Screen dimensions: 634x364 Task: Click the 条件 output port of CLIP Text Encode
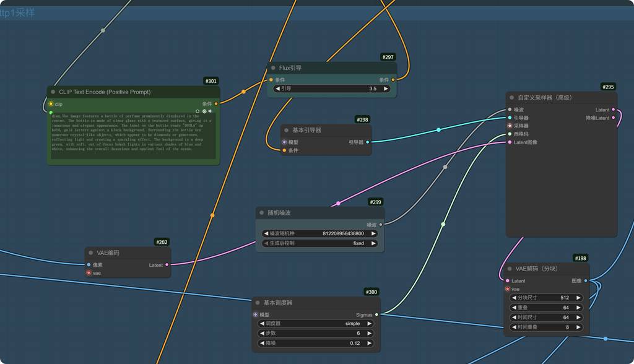pyautogui.click(x=216, y=104)
